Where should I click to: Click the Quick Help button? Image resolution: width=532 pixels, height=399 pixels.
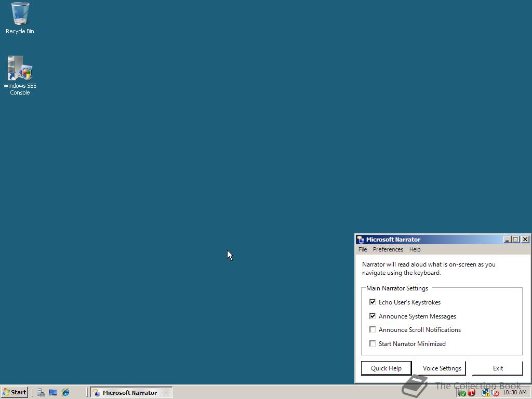click(386, 368)
